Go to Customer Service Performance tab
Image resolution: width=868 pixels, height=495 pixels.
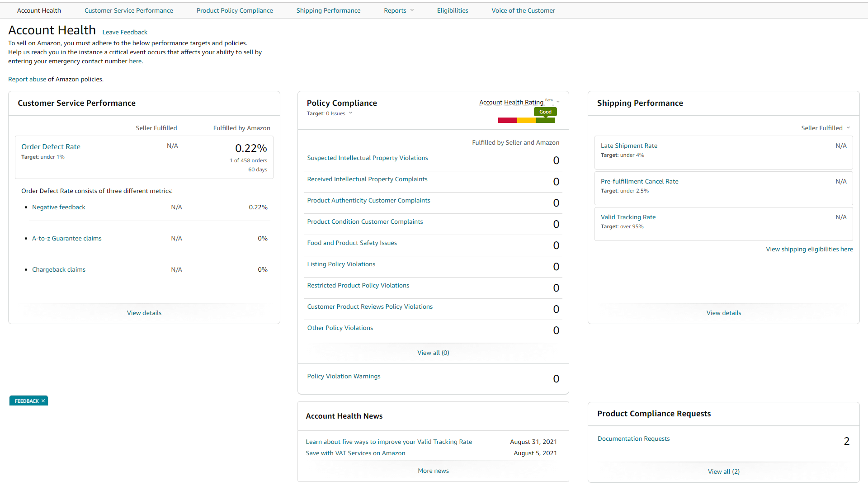point(128,10)
